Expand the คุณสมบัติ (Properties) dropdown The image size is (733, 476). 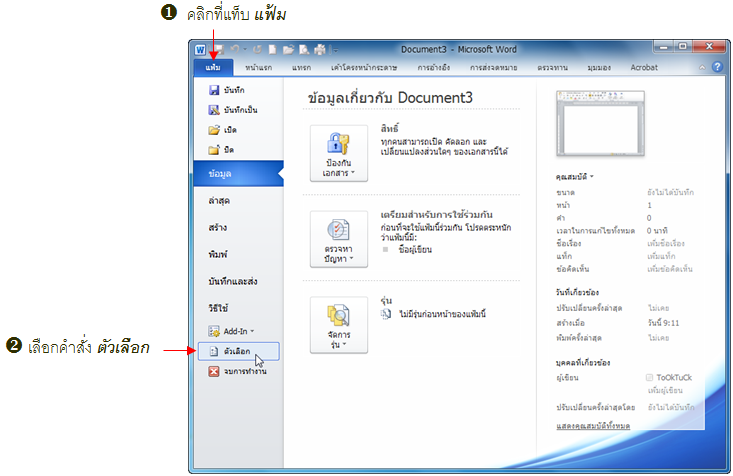click(x=575, y=177)
